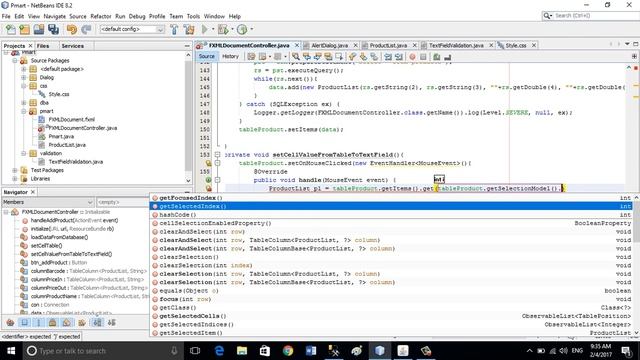
Task: Open the Debug menu
Action: [x=137, y=16]
